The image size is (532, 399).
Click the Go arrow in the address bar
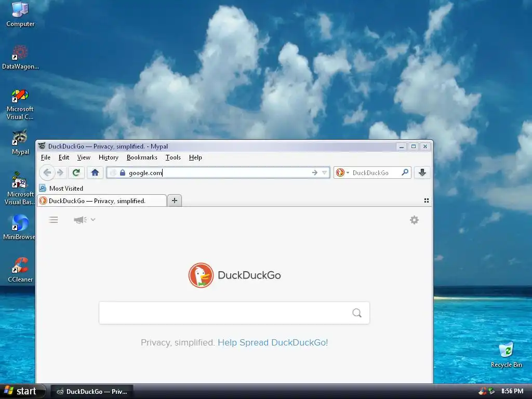pos(315,172)
